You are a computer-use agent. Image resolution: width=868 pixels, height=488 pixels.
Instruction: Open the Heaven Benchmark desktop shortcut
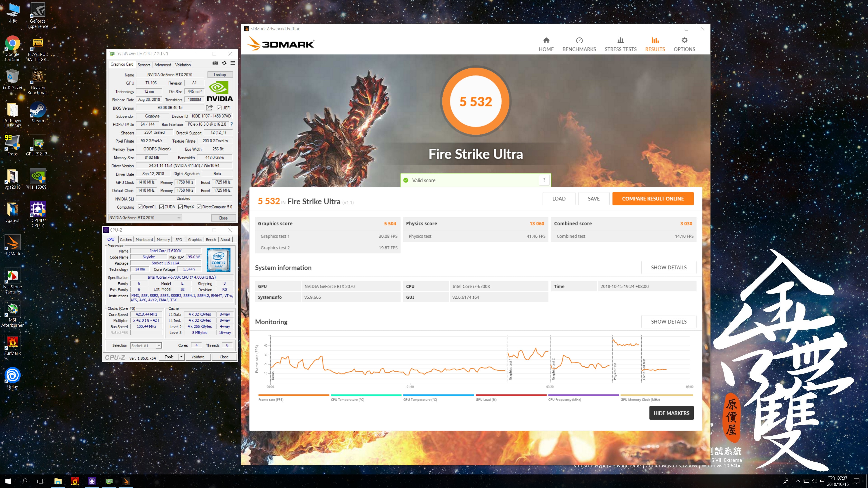38,82
